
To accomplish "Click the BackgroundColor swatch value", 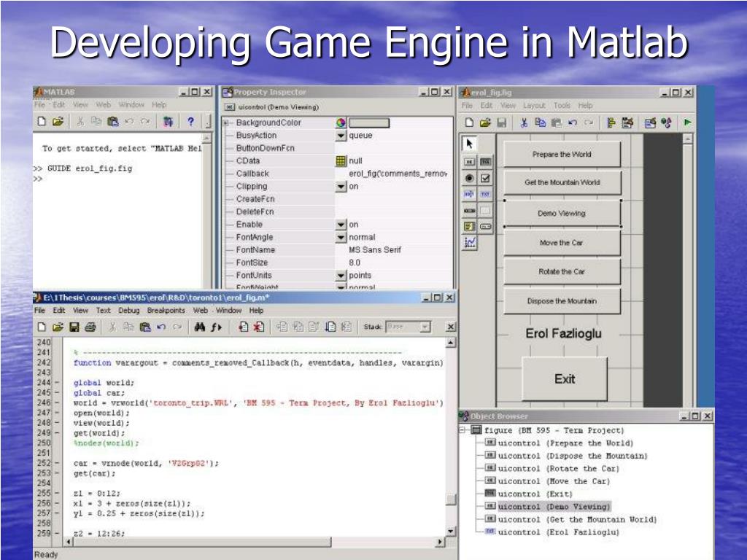I will [x=369, y=122].
